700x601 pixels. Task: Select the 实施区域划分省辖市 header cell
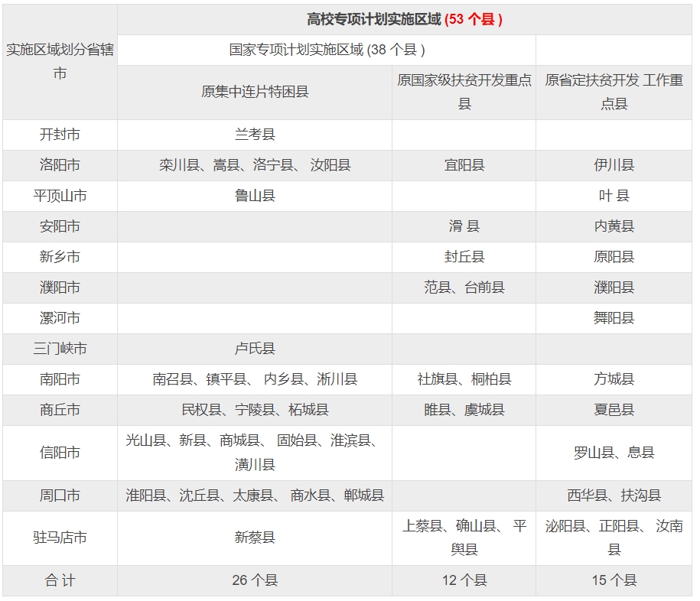60,62
